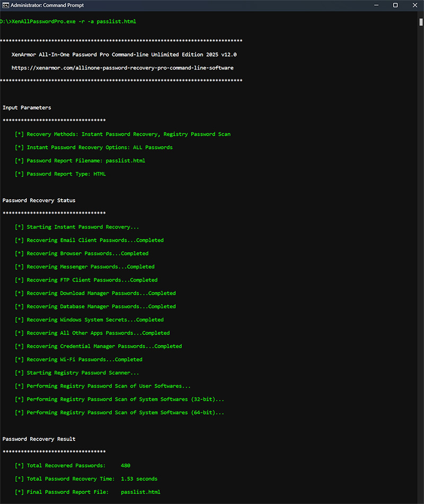Screen dimensions: 424x504
Task: Click the Final Password Report File label
Action: 67,492
